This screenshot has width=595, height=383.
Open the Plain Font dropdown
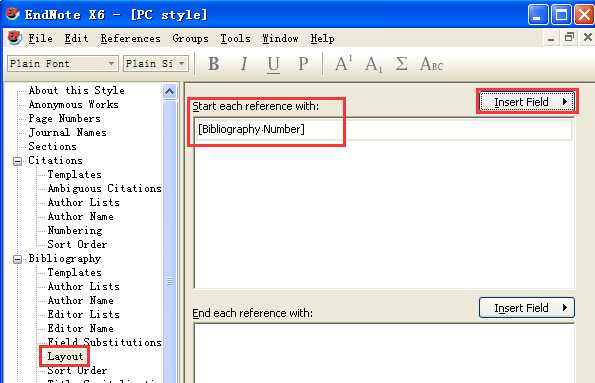point(63,63)
